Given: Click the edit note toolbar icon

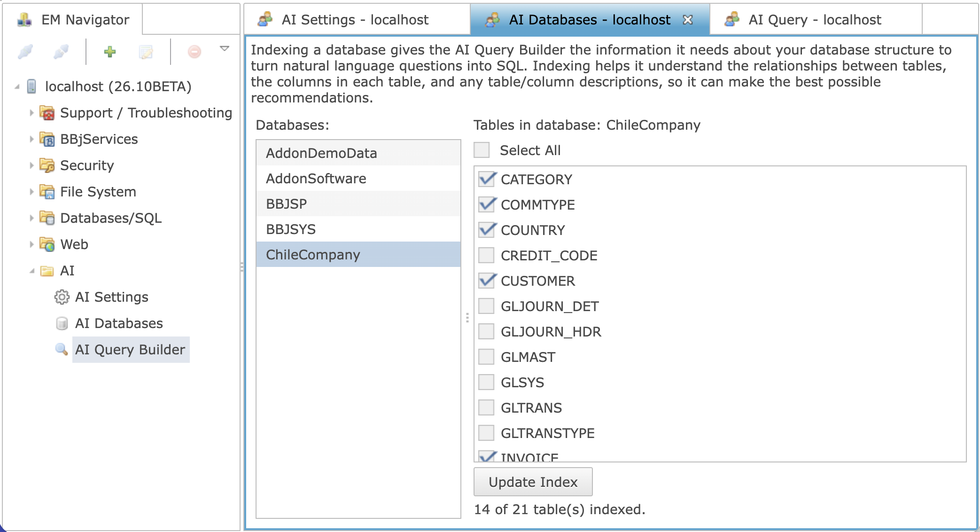Looking at the screenshot, I should [146, 51].
